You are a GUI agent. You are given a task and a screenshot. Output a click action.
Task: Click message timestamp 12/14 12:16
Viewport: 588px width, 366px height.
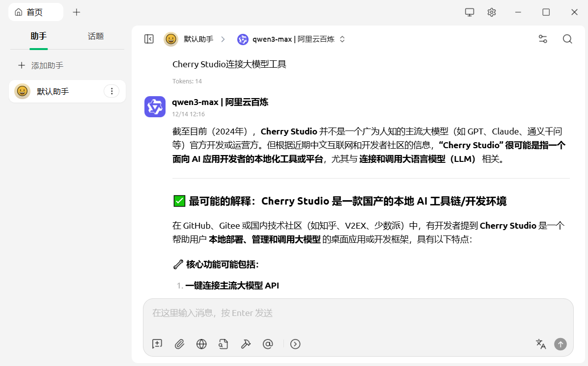[188, 114]
